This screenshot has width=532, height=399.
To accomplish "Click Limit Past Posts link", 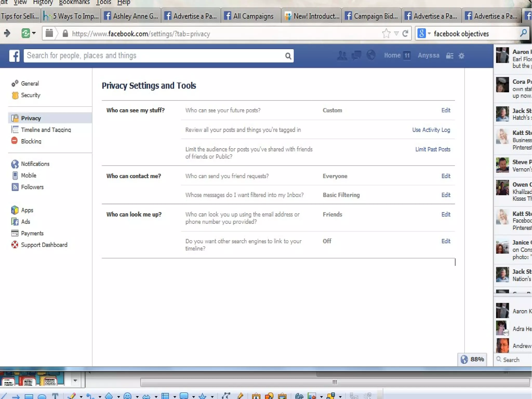I will click(x=433, y=149).
